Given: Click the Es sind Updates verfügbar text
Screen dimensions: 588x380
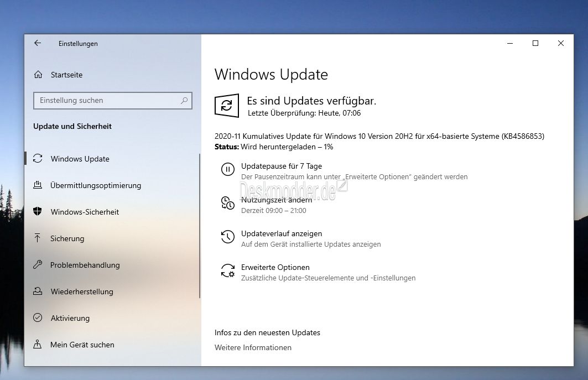Looking at the screenshot, I should coord(311,101).
